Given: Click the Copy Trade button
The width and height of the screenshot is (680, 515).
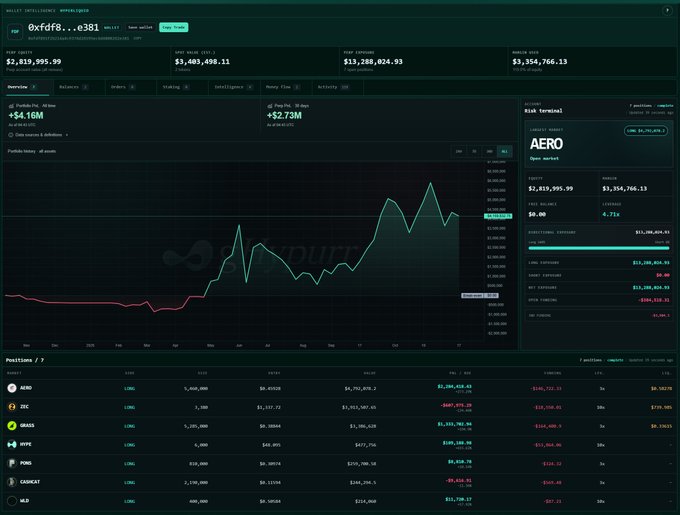Looking at the screenshot, I should click(173, 27).
